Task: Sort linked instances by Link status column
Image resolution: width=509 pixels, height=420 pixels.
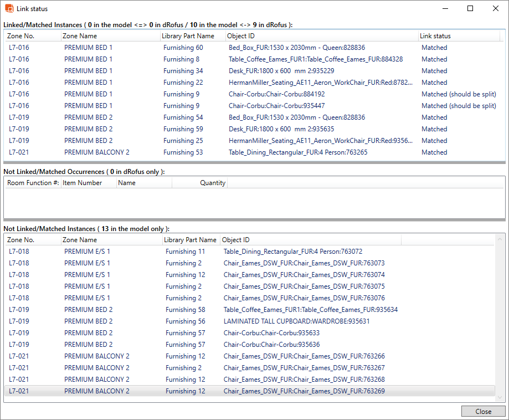Action: click(435, 36)
